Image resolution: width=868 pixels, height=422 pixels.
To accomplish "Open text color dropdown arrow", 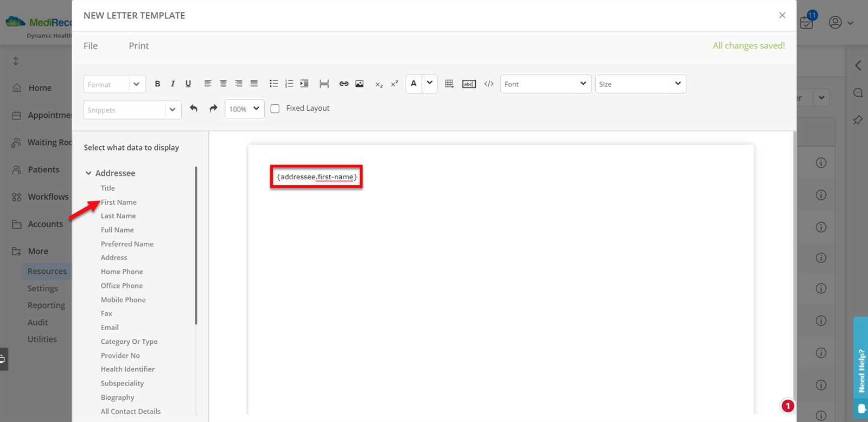I will click(x=430, y=84).
